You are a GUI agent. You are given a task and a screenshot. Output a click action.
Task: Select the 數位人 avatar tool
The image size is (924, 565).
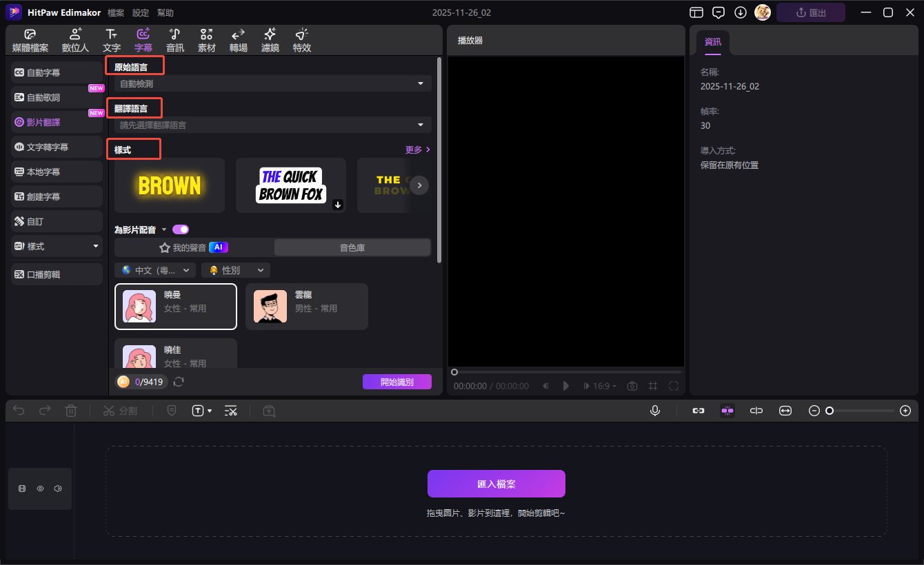[75, 41]
